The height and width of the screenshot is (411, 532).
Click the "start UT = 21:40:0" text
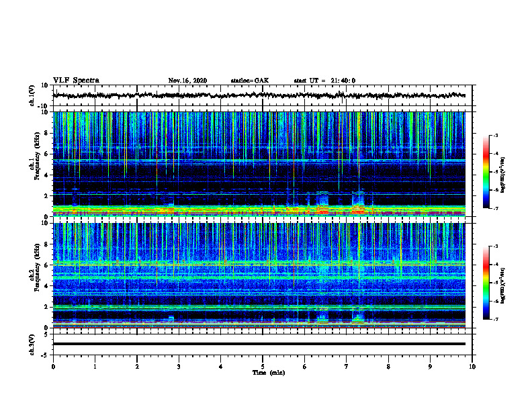click(x=324, y=81)
